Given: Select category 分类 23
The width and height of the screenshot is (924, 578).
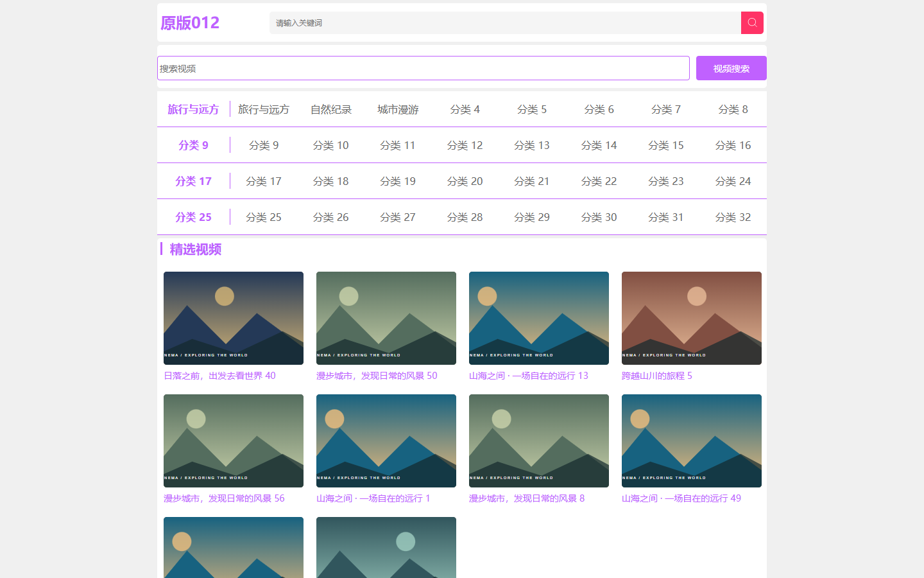Looking at the screenshot, I should click(666, 181).
